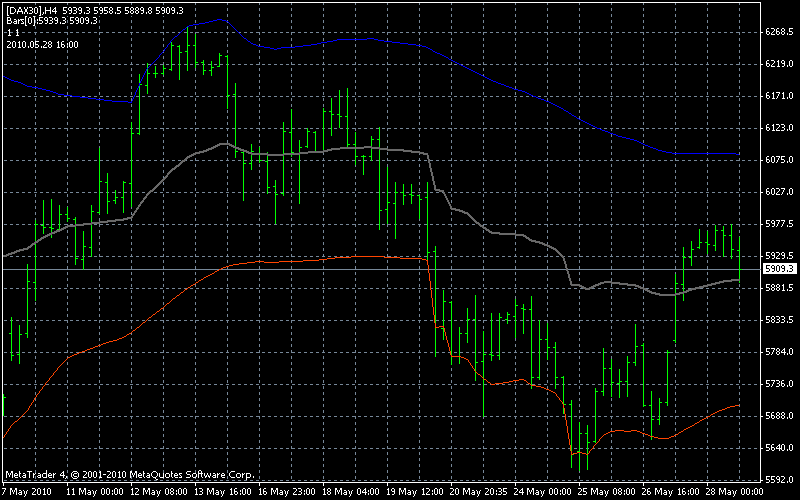
Task: Select the 6268.5 price axis label
Action: (x=780, y=32)
